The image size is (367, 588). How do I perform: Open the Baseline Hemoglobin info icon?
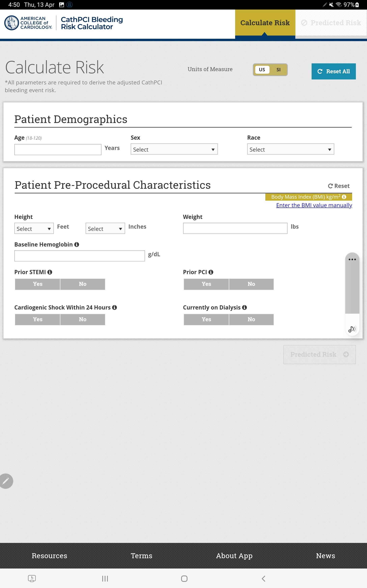coord(77,245)
